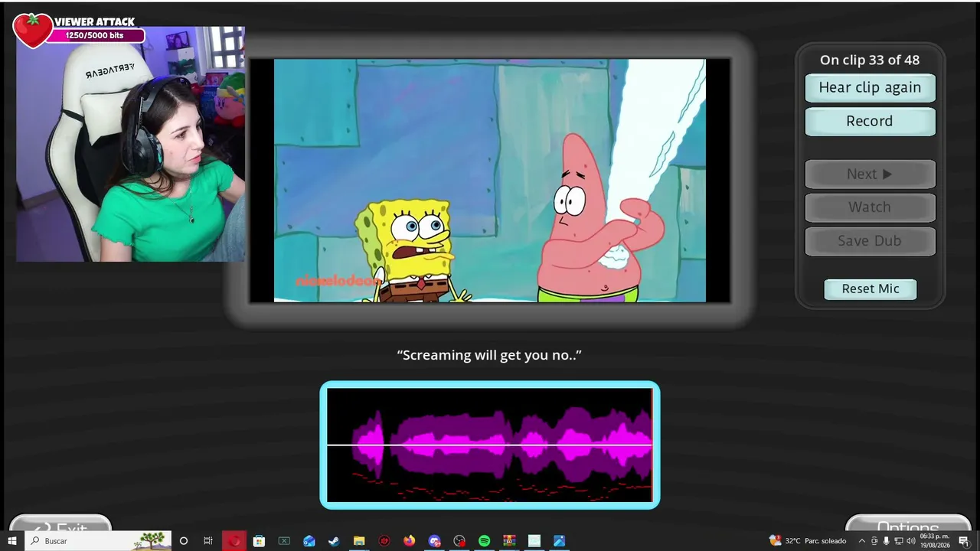Reset the microphone with Reset Mic

click(871, 289)
